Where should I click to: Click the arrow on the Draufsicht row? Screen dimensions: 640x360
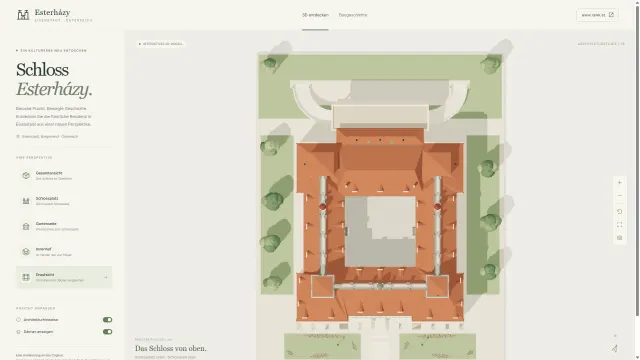[106, 278]
